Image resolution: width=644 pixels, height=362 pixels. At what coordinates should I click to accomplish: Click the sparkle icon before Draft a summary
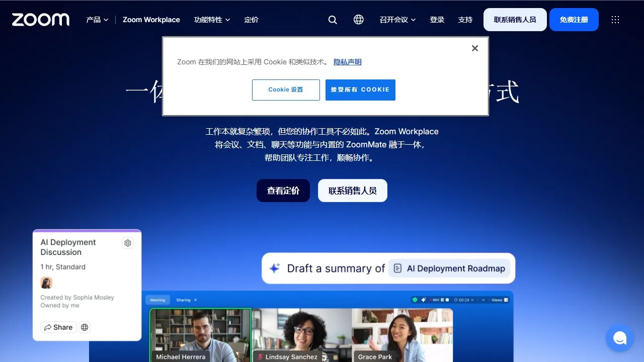coord(274,268)
